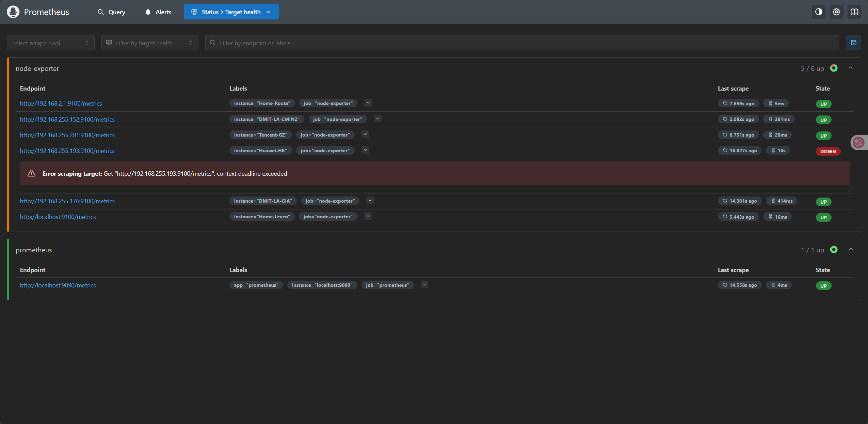Click the Prometheus flame logo

(x=13, y=12)
